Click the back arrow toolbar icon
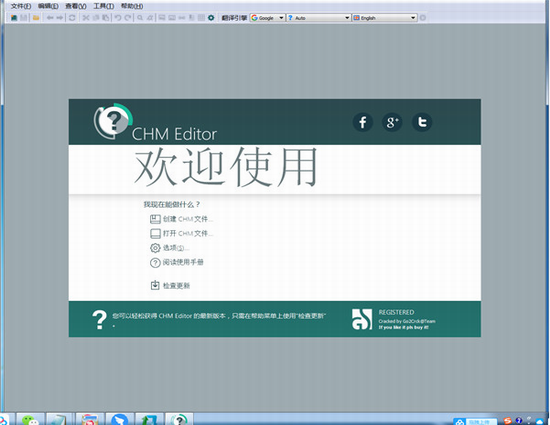The height and width of the screenshot is (425, 550). pos(50,18)
